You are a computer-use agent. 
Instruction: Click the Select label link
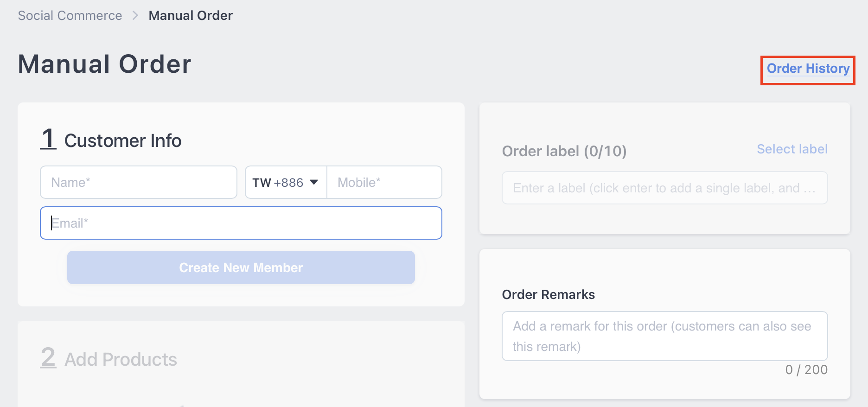[792, 149]
